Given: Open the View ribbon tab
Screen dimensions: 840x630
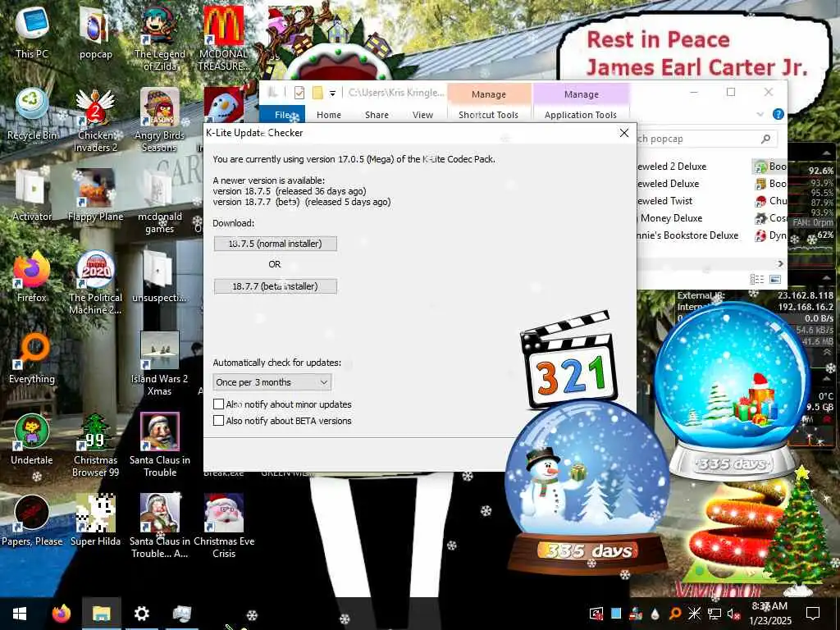Looking at the screenshot, I should click(x=422, y=115).
